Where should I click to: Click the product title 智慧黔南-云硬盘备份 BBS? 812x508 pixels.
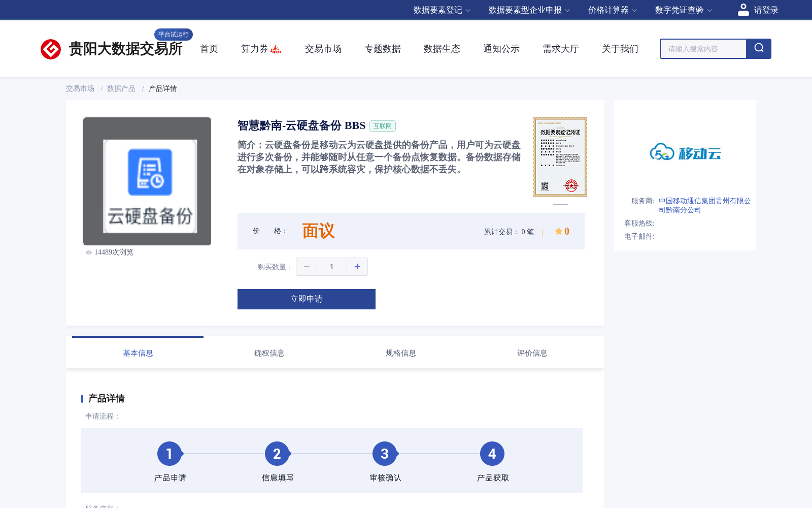point(301,125)
